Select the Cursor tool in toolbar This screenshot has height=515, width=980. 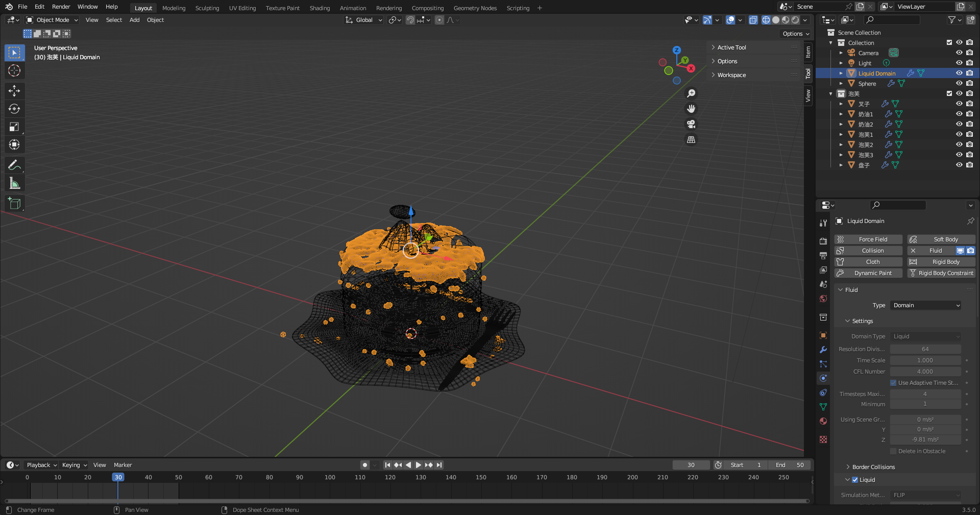[x=14, y=70]
